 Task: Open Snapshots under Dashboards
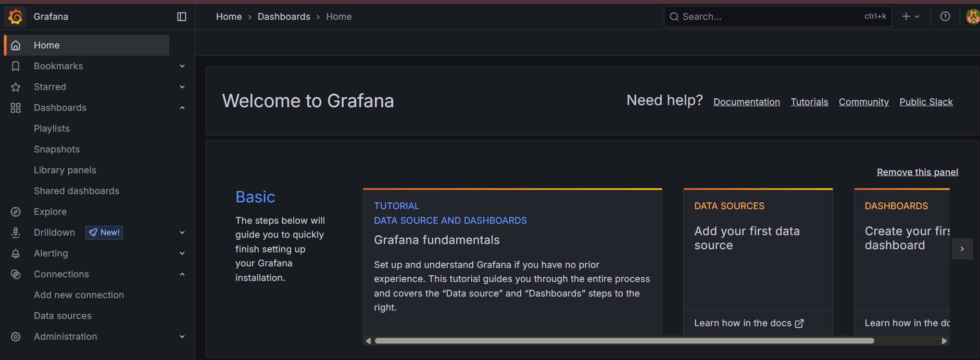point(57,149)
